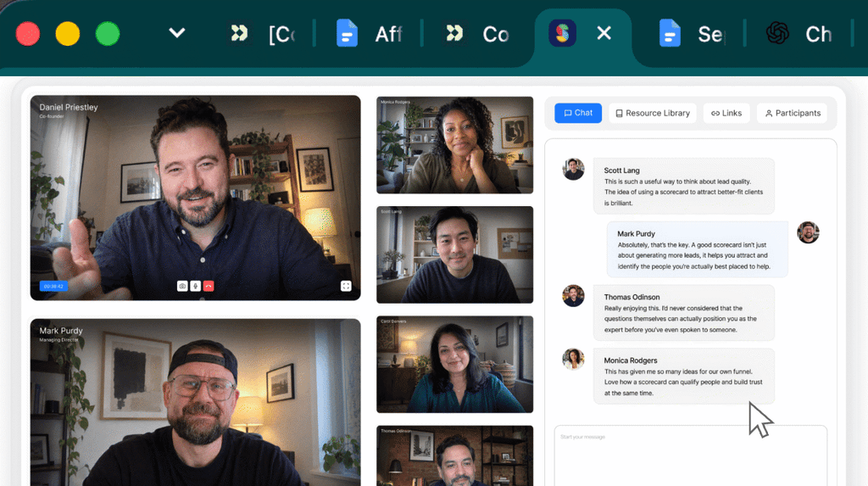Screen dimensions: 868x486
Task: Open the 'Aff' Google Docs browser tab
Action: (x=369, y=34)
